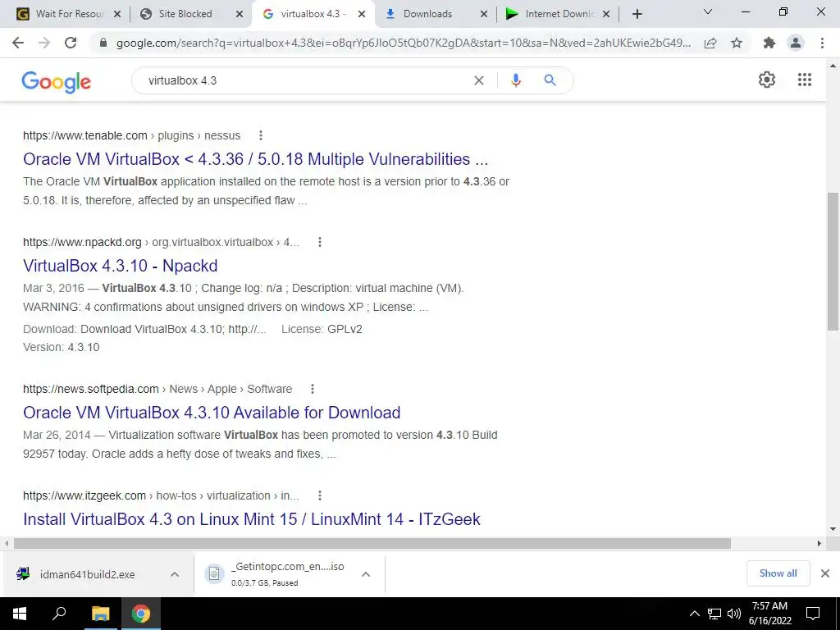
Task: Open Chrome three-dot menu
Action: (822, 43)
